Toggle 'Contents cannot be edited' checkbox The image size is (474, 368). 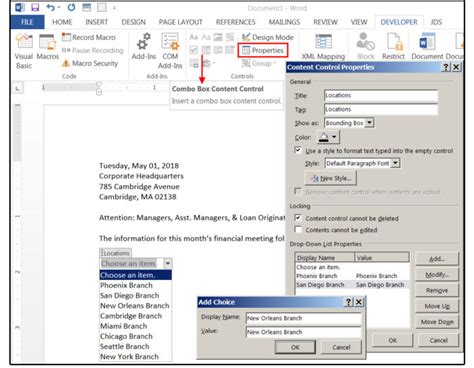[298, 229]
